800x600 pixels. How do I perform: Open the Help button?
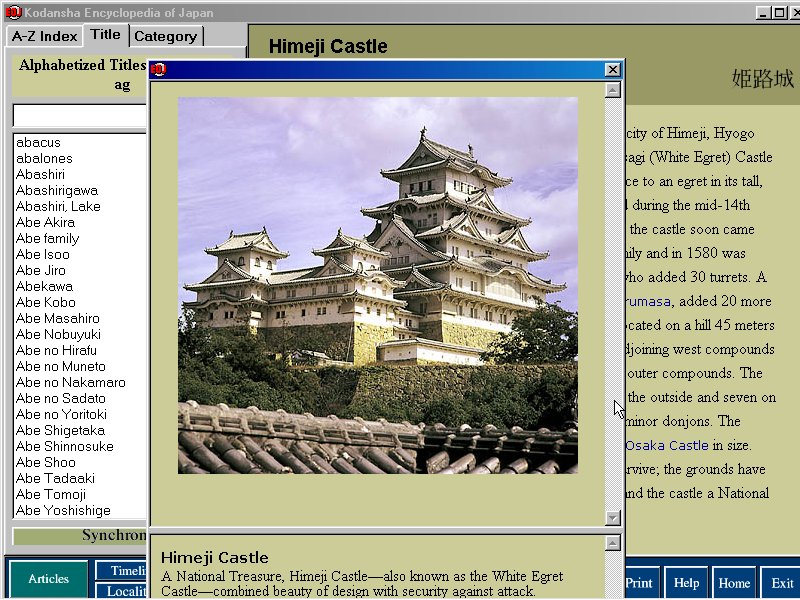point(686,583)
